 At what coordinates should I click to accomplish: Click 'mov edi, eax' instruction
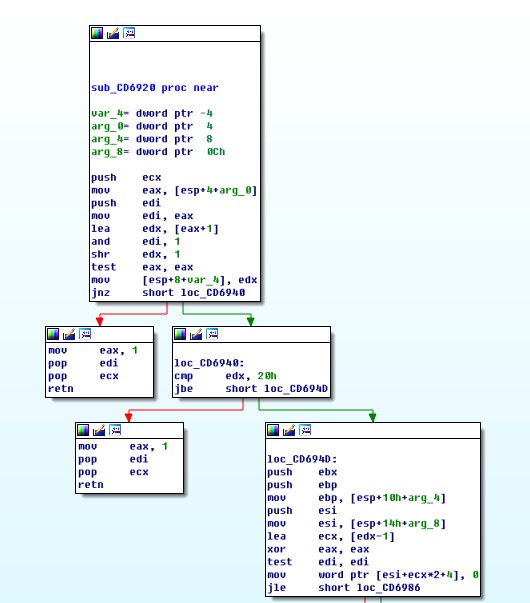142,216
